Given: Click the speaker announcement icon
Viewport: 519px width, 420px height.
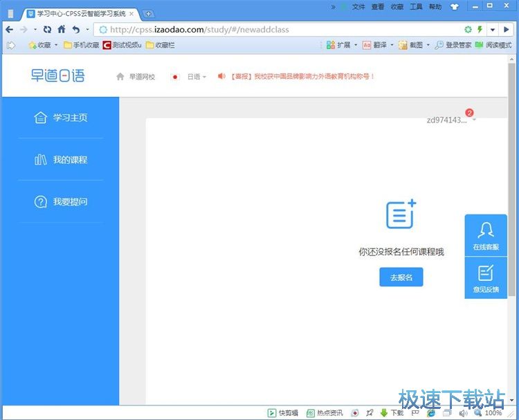Looking at the screenshot, I should point(221,76).
